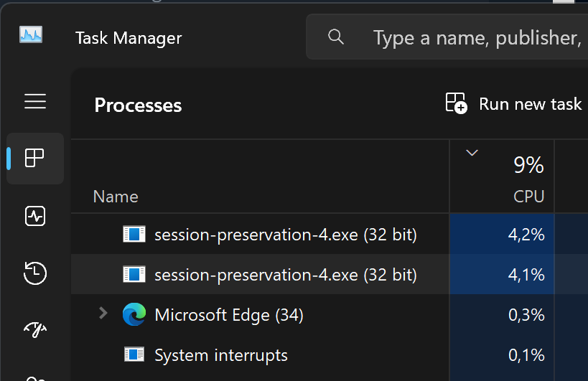Screen dimensions: 588x381
Task: Click the search magnifier icon
Action: tap(336, 37)
